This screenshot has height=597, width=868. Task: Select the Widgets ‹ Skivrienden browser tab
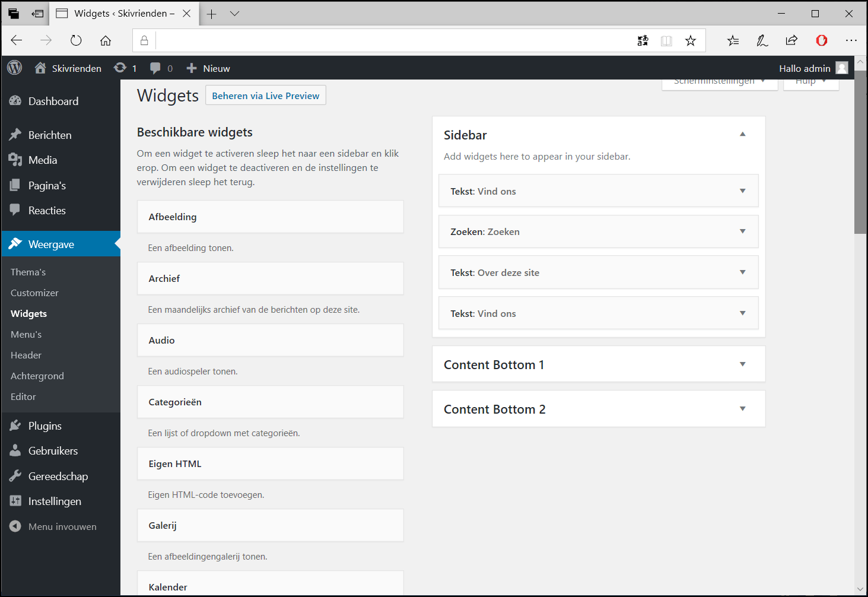tap(123, 14)
